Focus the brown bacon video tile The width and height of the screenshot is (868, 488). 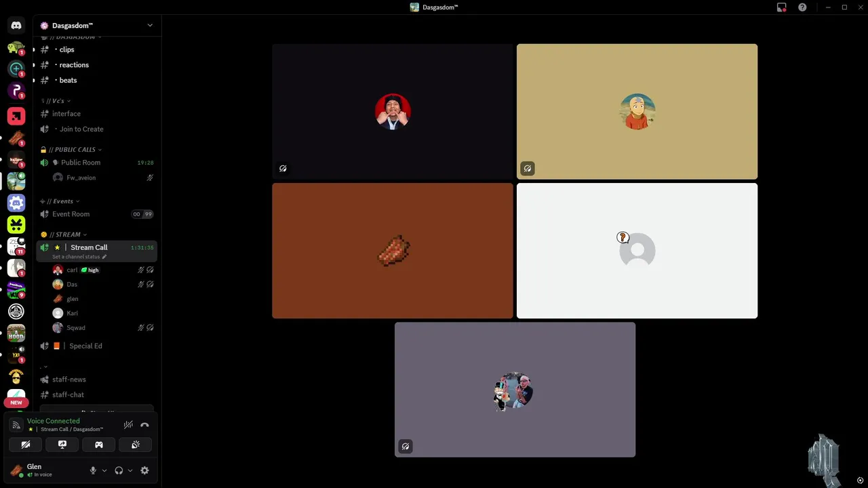pyautogui.click(x=393, y=251)
